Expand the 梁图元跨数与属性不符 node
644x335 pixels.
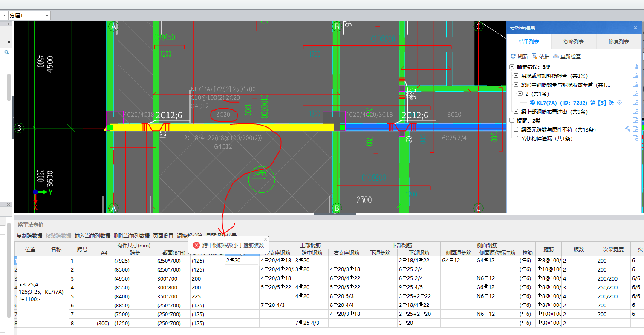pos(516,129)
